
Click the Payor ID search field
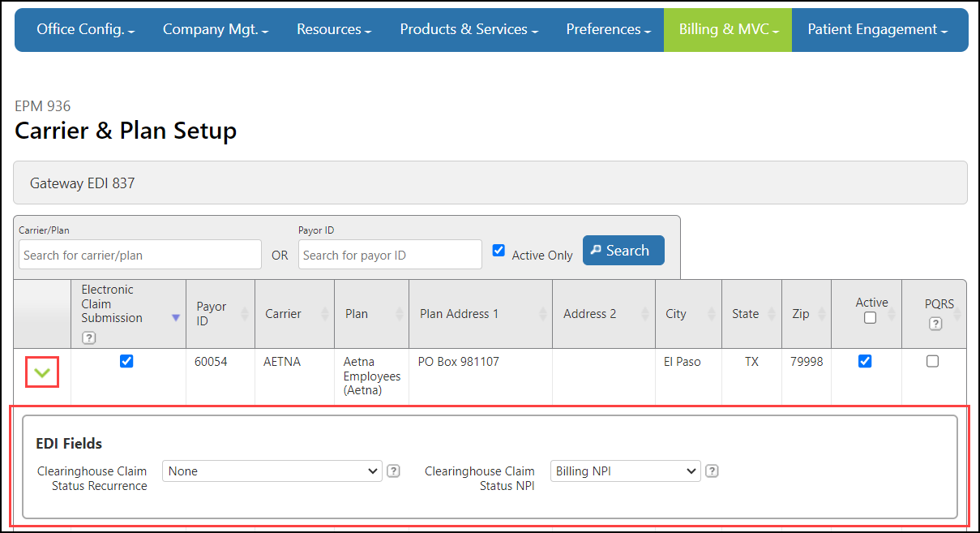click(x=390, y=255)
